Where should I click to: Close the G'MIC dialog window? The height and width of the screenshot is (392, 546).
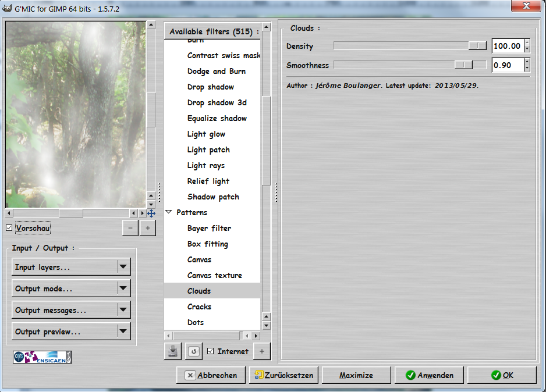coord(526,6)
